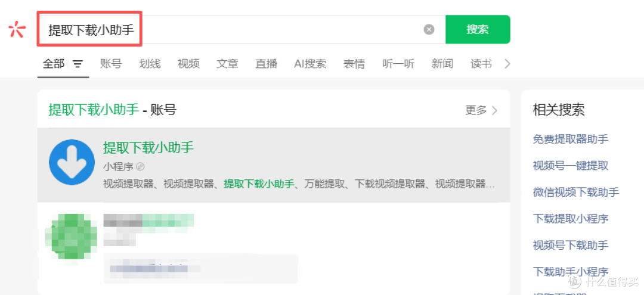Open related search 下载助手小程序
This screenshot has width=644, height=295.
click(571, 272)
